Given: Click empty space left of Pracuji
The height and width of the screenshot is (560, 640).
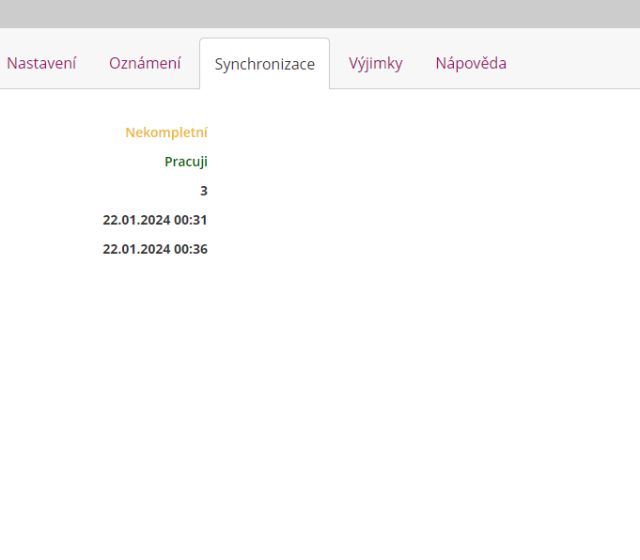Looking at the screenshot, I should click(80, 161).
